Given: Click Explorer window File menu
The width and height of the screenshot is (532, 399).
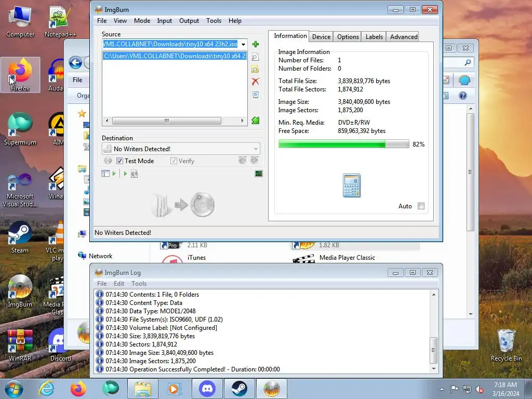Looking at the screenshot, I should (x=77, y=79).
